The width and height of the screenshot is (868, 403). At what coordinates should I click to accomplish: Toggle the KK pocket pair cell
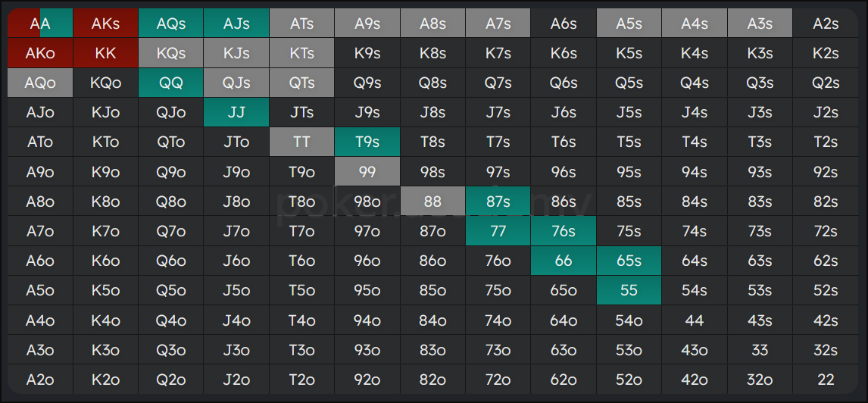coord(105,53)
